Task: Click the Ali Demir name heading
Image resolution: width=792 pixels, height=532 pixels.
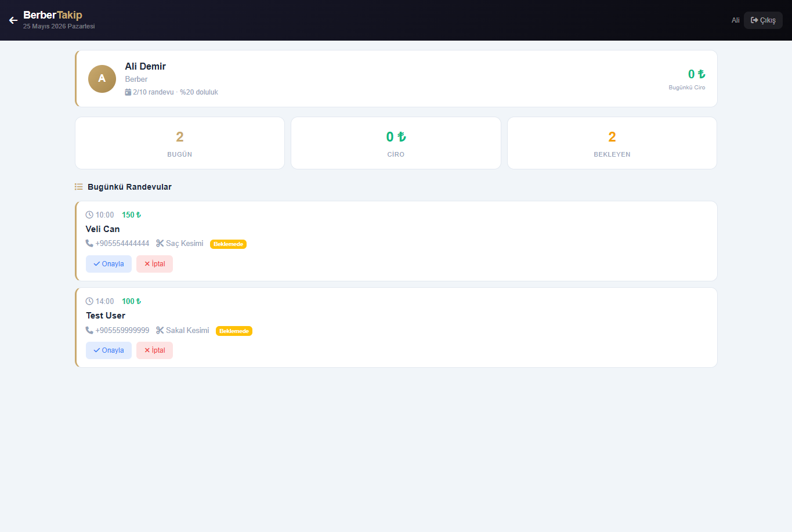Action: click(145, 66)
